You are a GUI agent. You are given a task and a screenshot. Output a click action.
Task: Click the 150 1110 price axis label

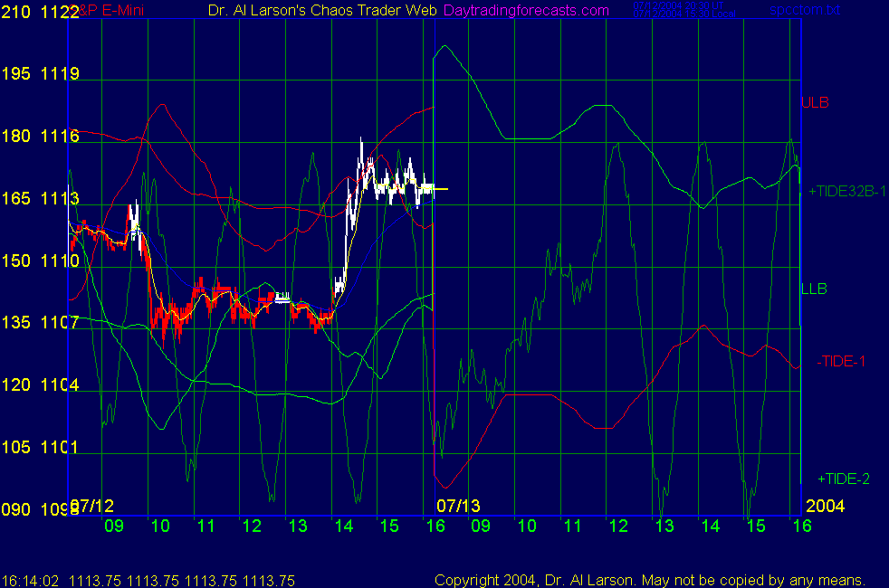click(x=40, y=261)
